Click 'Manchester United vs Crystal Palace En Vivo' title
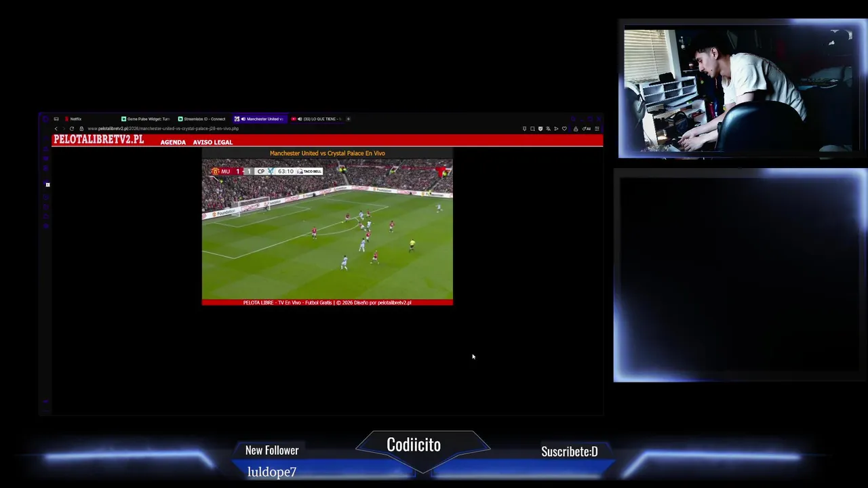This screenshot has width=868, height=488. point(327,153)
